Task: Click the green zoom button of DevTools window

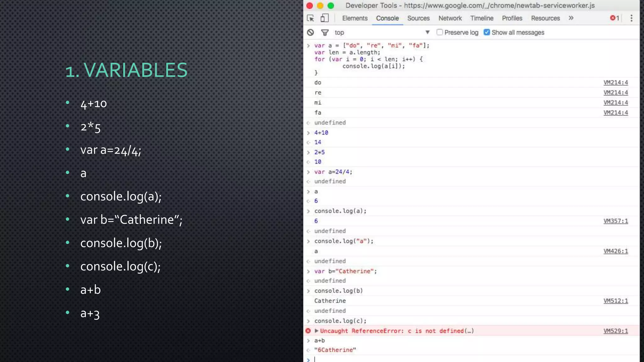Action: pyautogui.click(x=330, y=6)
